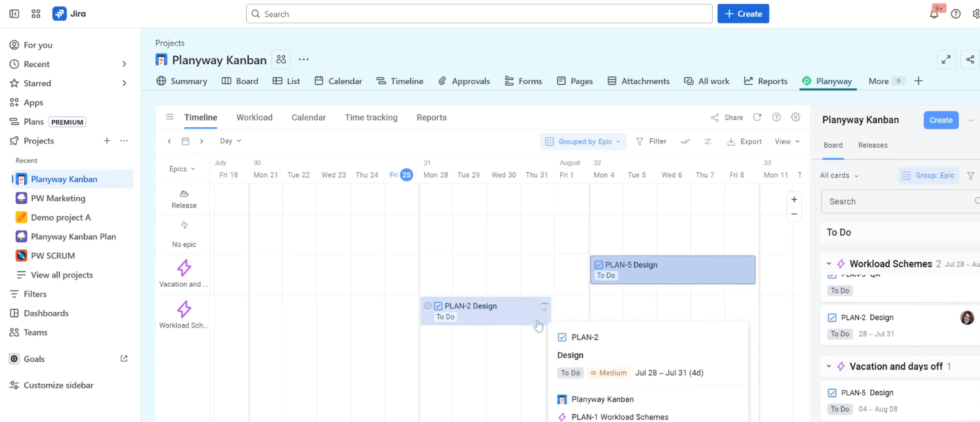Viewport: 980px width, 422px height.
Task: Collapse the Vacation and days off group
Action: pyautogui.click(x=829, y=367)
